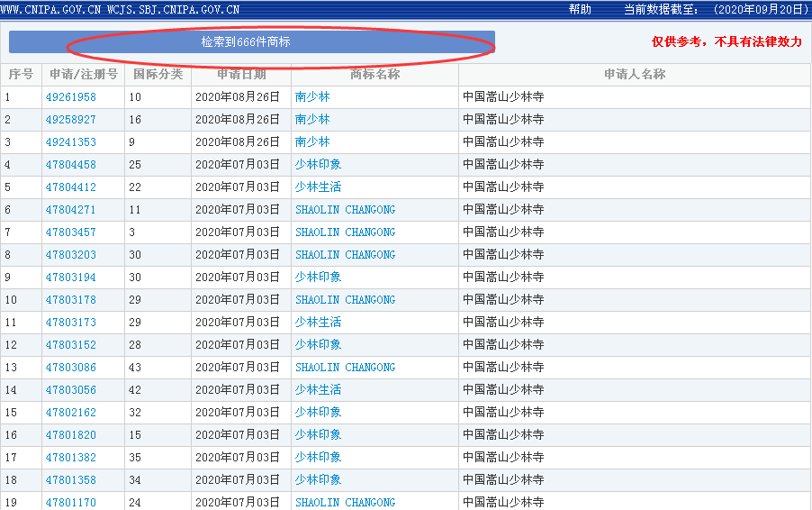Open registration number 47803056
This screenshot has width=812, height=510.
pos(71,390)
